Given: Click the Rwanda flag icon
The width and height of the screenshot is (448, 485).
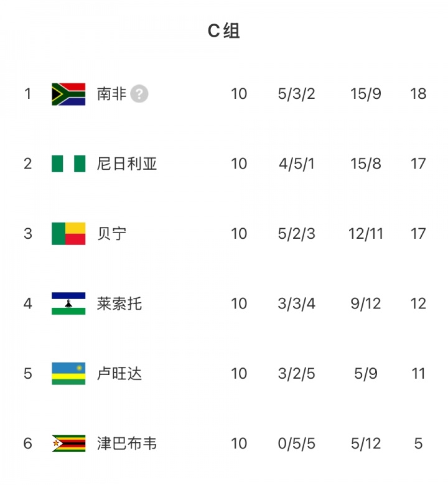Looking at the screenshot, I should tap(68, 374).
